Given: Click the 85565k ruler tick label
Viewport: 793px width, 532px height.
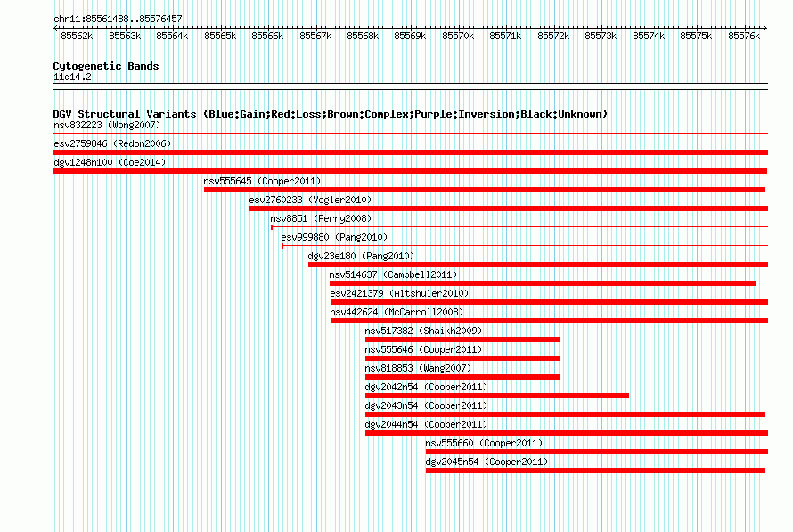Looking at the screenshot, I should 220,36.
